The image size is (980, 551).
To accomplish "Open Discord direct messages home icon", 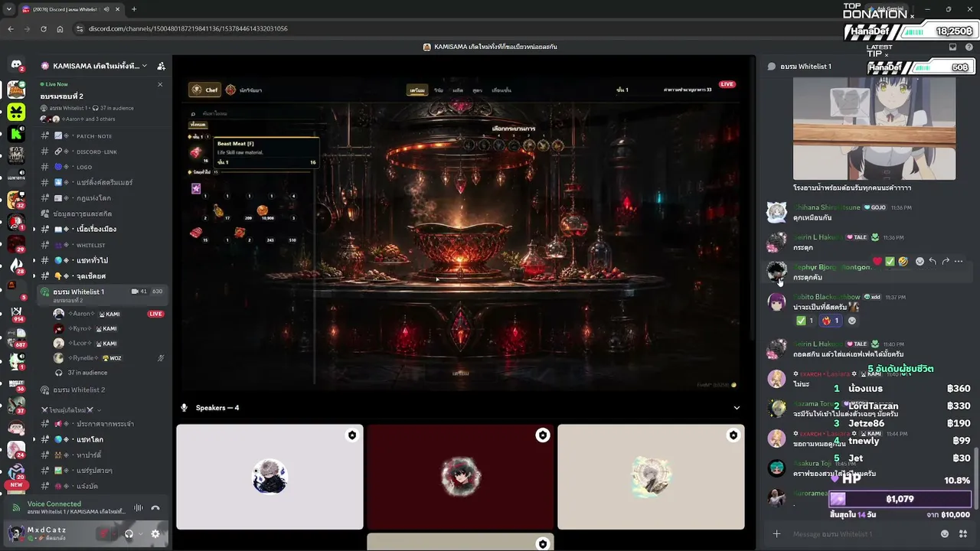I will point(16,66).
